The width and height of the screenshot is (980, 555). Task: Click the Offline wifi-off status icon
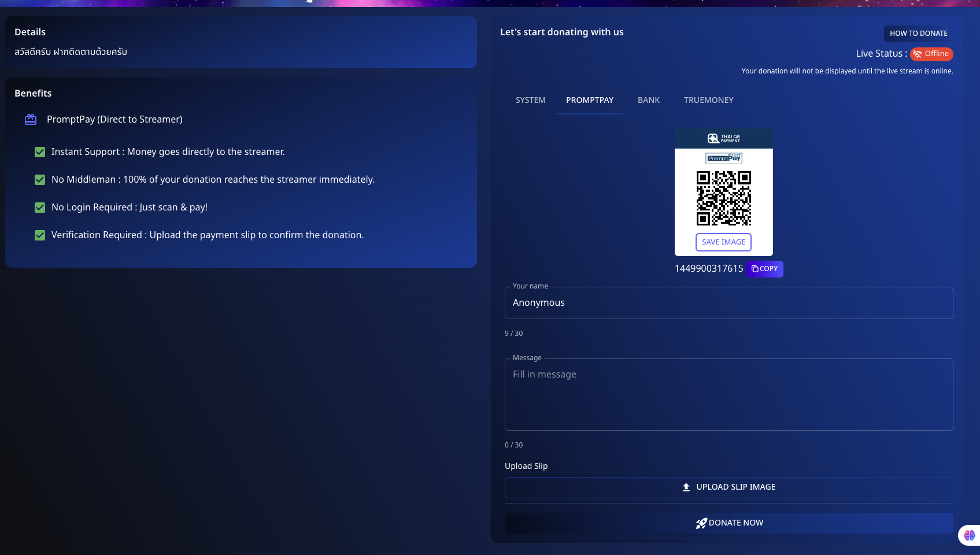click(x=918, y=54)
